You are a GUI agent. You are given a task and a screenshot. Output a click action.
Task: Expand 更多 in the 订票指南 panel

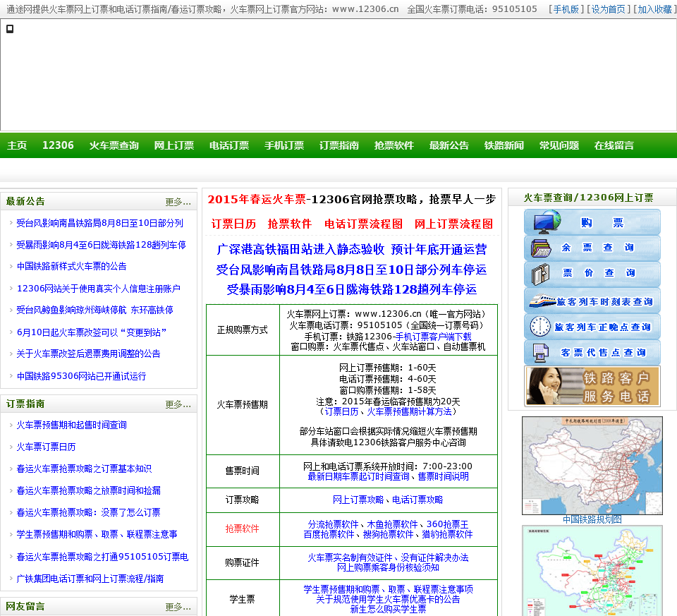pyautogui.click(x=178, y=404)
